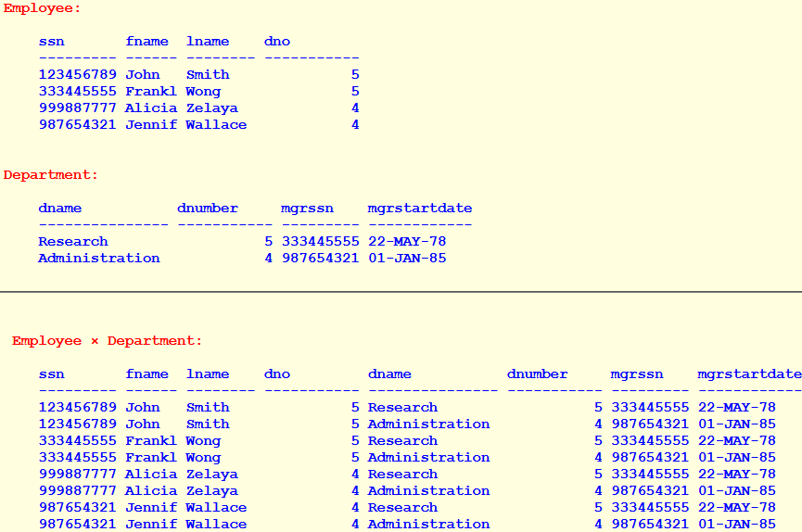This screenshot has height=532, width=802.
Task: Click the "Employee × Department:" heading
Action: (x=107, y=341)
